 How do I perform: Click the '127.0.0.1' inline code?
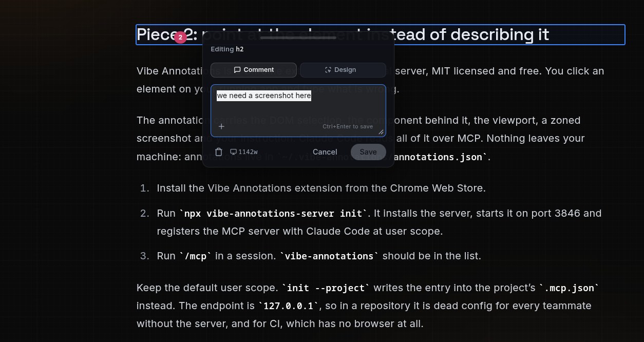pos(289,306)
